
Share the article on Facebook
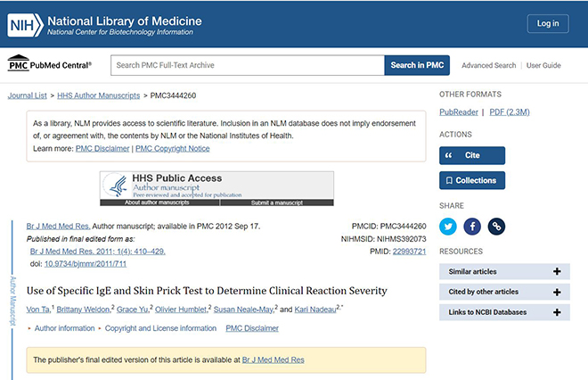[x=472, y=227]
